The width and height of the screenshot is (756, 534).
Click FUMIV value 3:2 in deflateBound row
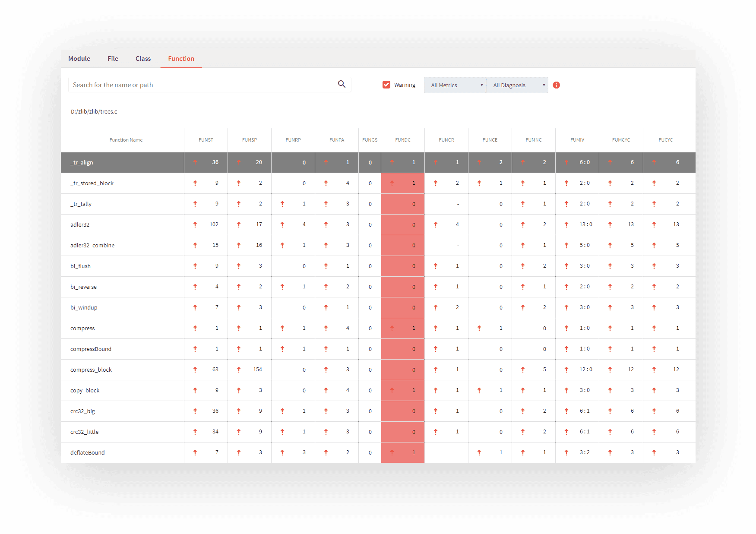click(585, 452)
